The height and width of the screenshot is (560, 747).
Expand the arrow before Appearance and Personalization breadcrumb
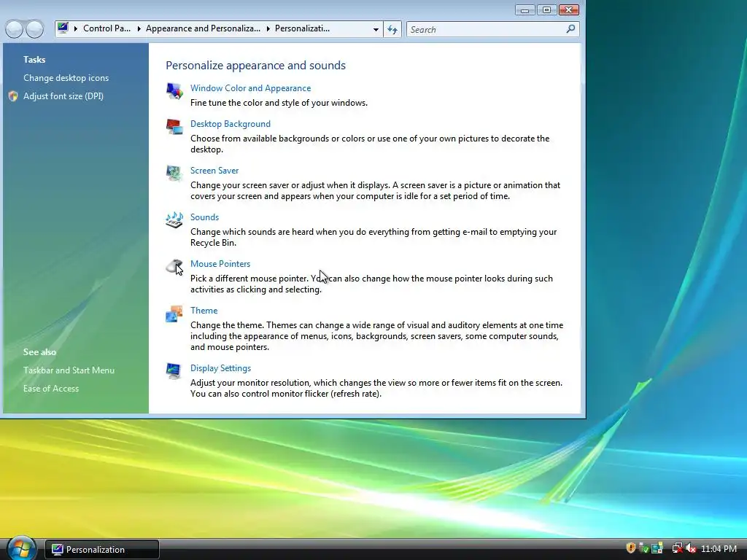[x=139, y=29]
